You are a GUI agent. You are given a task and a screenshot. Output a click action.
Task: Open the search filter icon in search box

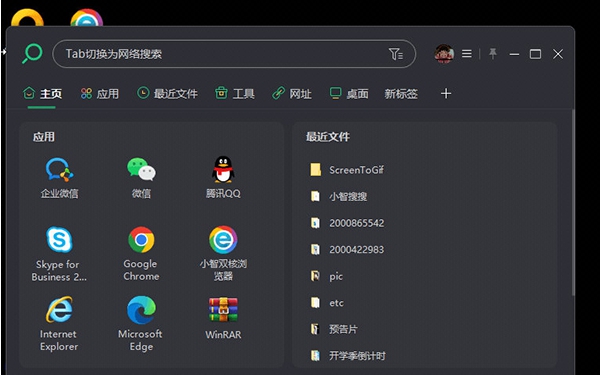(396, 54)
